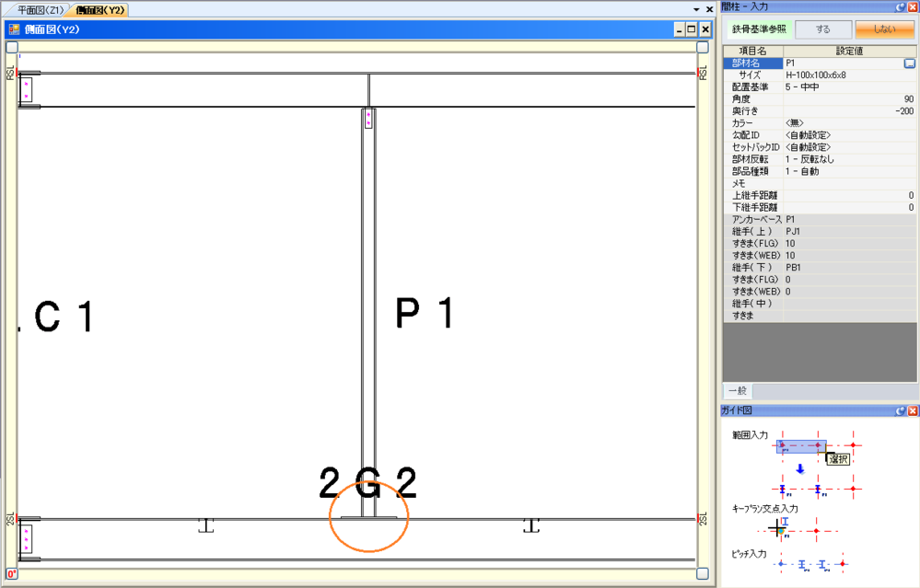Image resolution: width=920 pixels, height=588 pixels.
Task: Open the 勾配ID value <自動設定>
Action: click(850, 135)
